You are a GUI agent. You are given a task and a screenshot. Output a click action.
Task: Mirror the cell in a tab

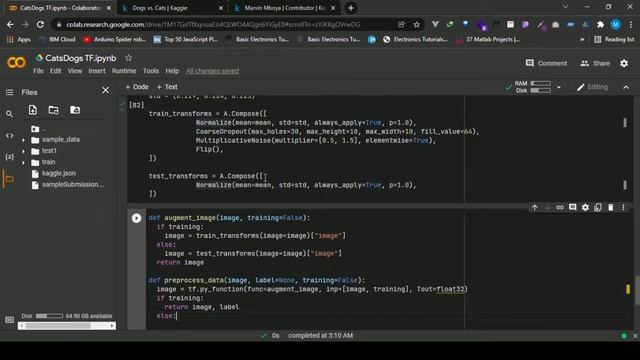(598, 207)
